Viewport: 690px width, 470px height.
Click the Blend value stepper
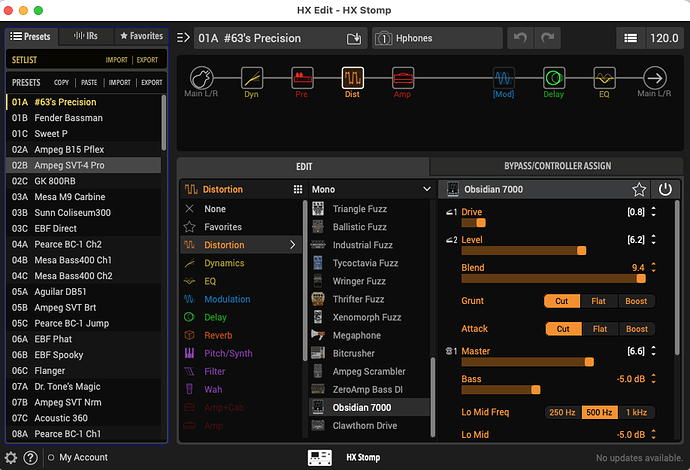tap(653, 268)
